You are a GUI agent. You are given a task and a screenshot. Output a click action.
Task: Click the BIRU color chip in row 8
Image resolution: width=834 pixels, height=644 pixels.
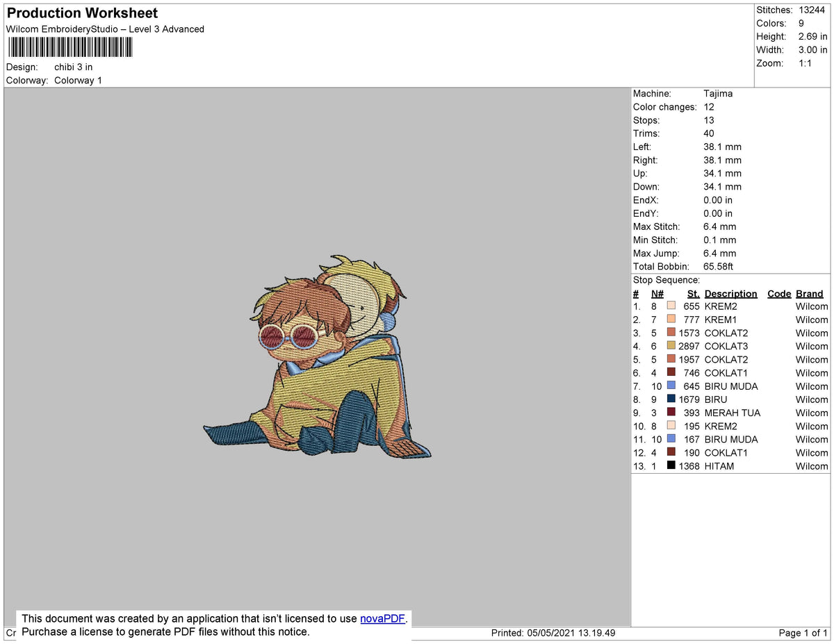(x=671, y=399)
